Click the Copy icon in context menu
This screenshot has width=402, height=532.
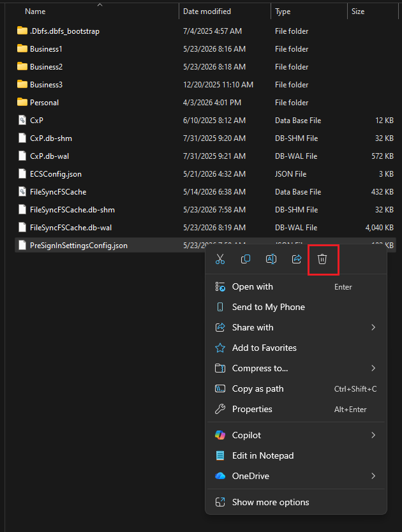246,259
